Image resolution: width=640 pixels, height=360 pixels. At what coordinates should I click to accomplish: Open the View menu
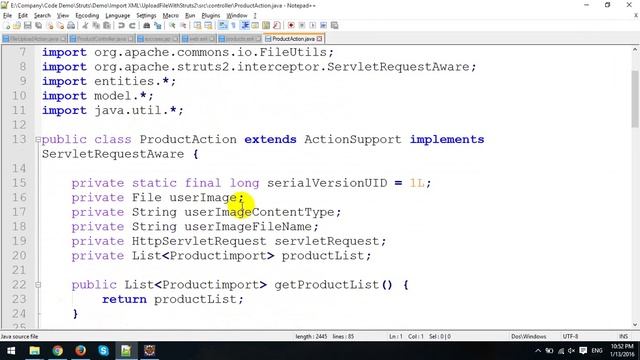pos(62,16)
